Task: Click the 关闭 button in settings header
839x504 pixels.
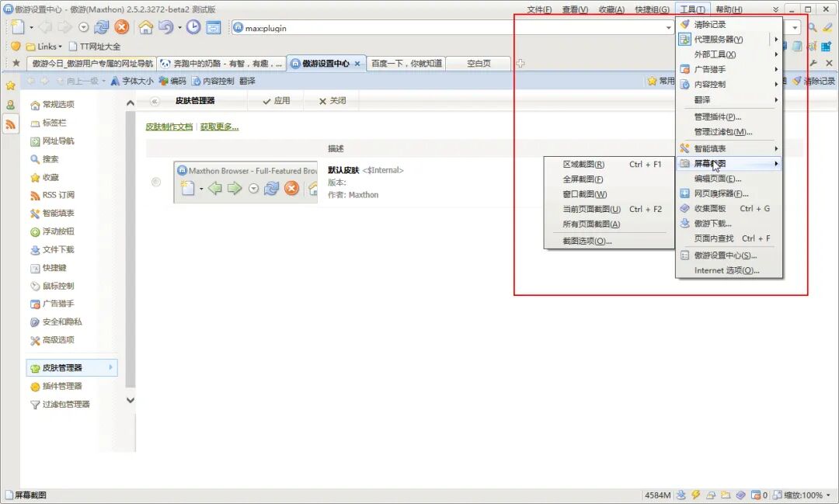Action: [x=332, y=101]
